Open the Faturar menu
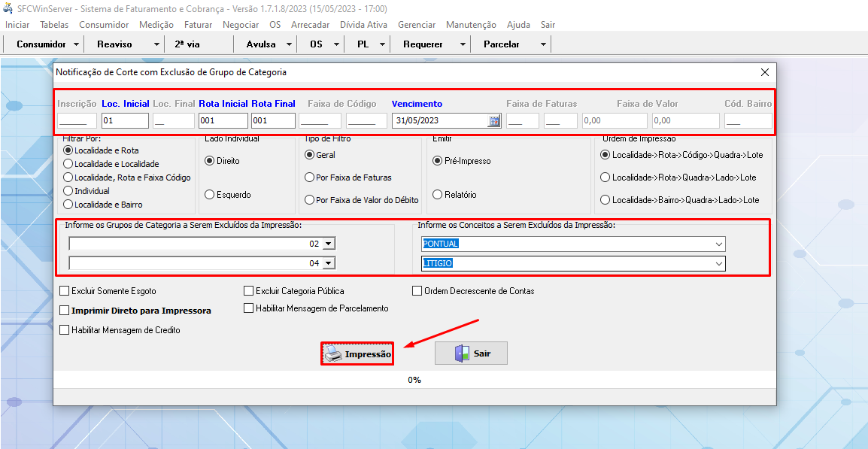This screenshot has height=449, width=868. coord(198,25)
